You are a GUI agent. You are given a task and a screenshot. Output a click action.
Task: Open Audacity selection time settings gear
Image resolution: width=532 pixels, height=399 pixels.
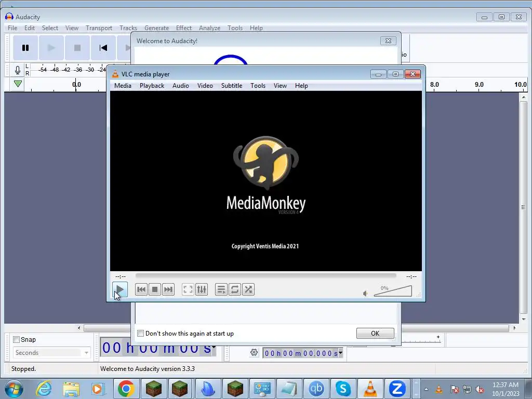254,353
